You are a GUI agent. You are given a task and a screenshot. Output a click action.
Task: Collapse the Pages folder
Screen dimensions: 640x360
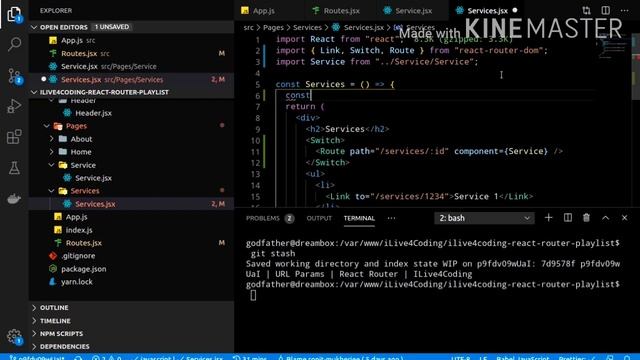(47, 126)
